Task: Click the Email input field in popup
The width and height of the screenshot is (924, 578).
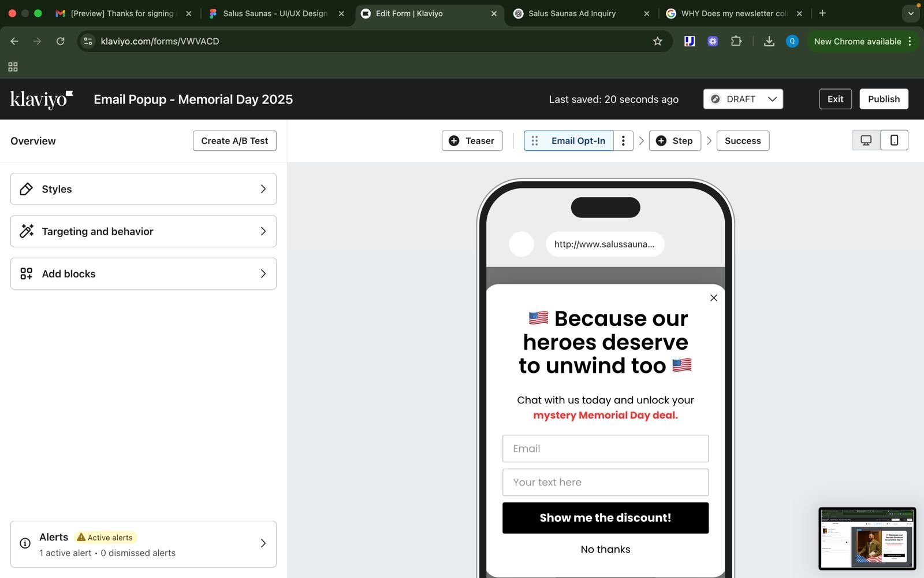Action: pyautogui.click(x=605, y=449)
